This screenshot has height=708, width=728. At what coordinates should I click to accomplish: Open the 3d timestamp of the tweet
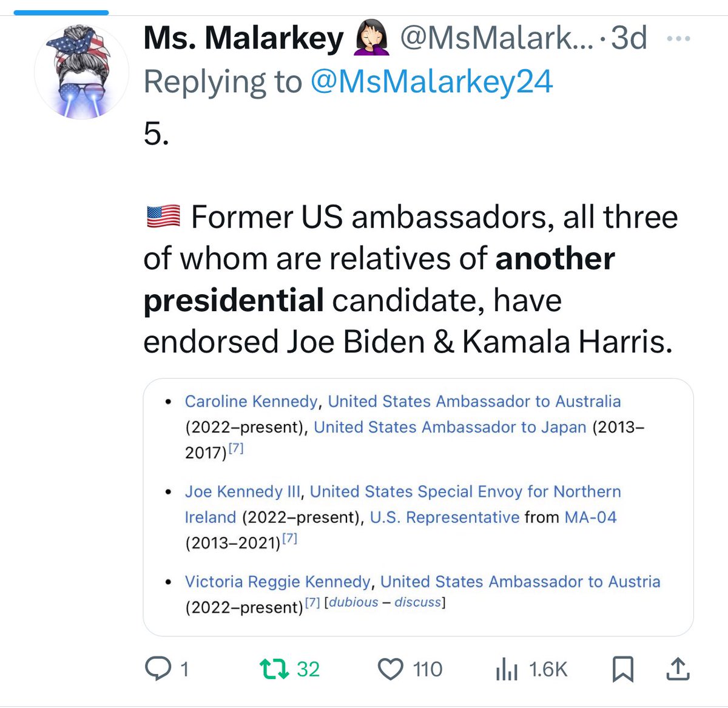(629, 38)
